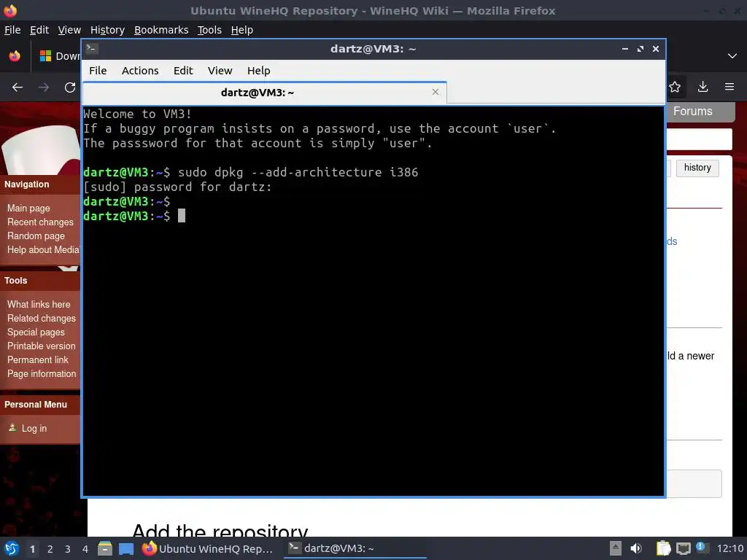Maximize the terminal window
The image size is (747, 560).
[640, 49]
